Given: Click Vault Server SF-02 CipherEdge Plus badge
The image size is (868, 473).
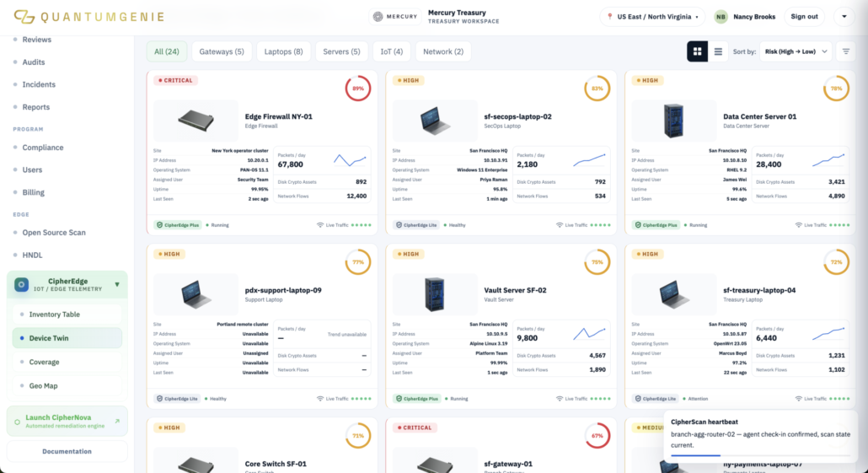Looking at the screenshot, I should point(417,399).
